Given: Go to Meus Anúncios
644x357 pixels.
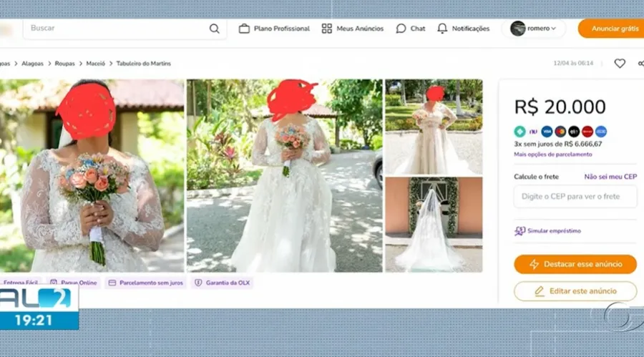Looking at the screenshot, I should pos(352,29).
